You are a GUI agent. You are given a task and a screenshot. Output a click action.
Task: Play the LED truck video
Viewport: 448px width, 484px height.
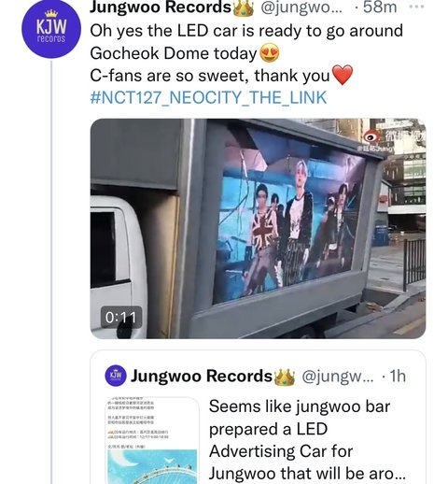(258, 228)
